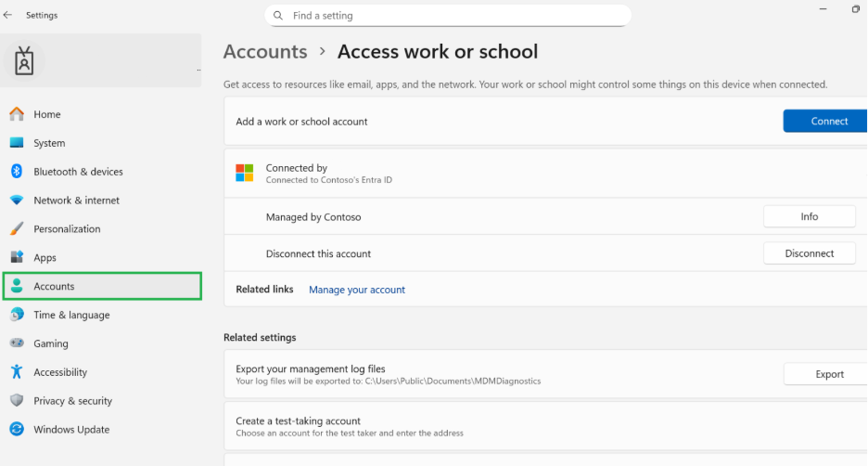868x466 pixels.
Task: Click the Home house icon
Action: click(17, 114)
